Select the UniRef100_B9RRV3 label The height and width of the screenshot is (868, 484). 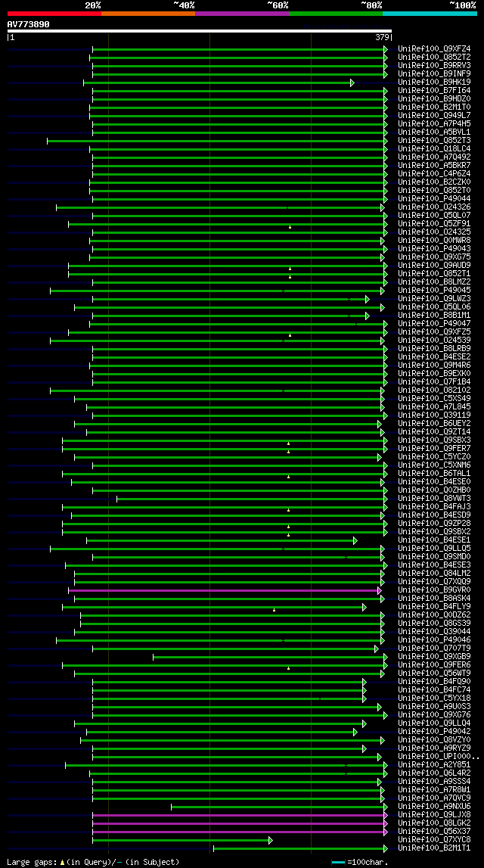click(434, 66)
